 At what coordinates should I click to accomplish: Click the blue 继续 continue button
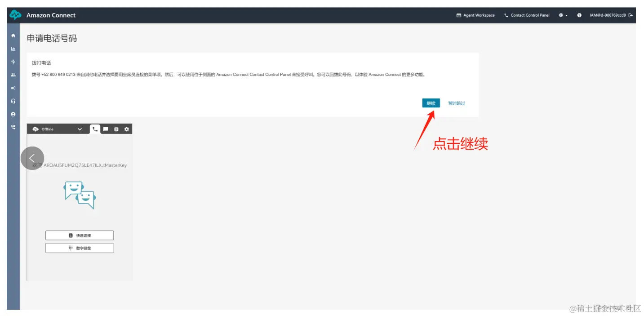click(431, 103)
